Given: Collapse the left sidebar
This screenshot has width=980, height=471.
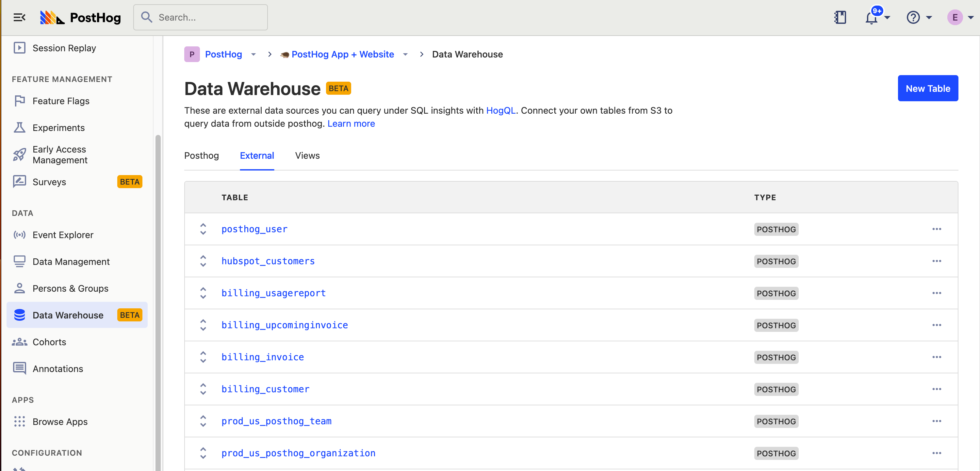Looking at the screenshot, I should click(x=19, y=17).
